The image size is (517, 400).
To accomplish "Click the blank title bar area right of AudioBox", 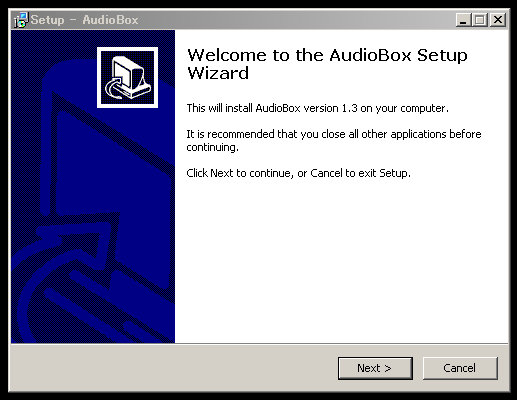I will tap(297, 20).
